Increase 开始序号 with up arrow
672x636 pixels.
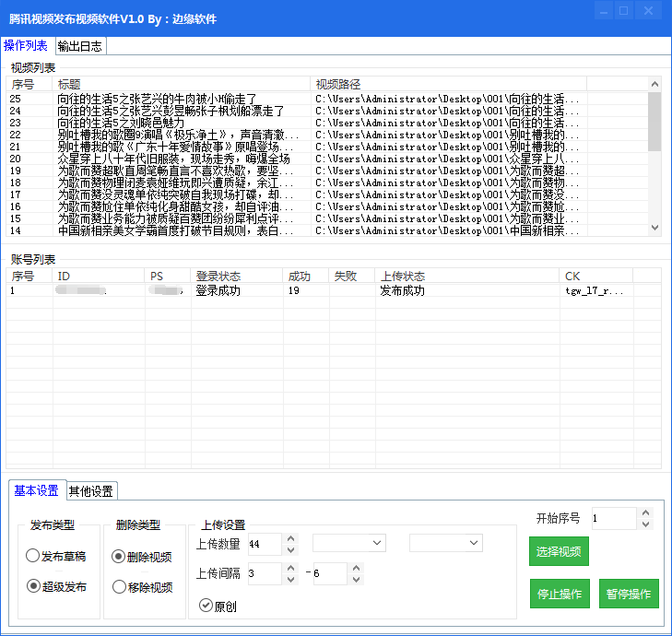(646, 512)
